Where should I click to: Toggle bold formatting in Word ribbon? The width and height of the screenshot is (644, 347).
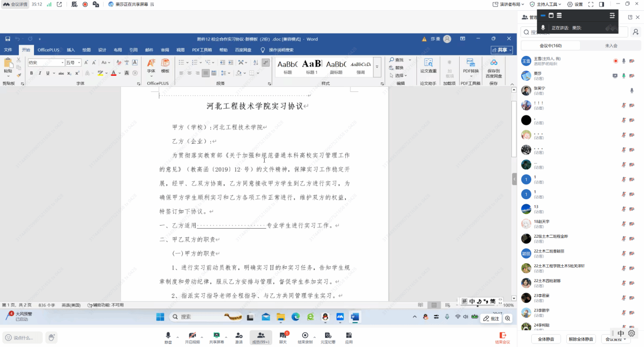tap(31, 73)
